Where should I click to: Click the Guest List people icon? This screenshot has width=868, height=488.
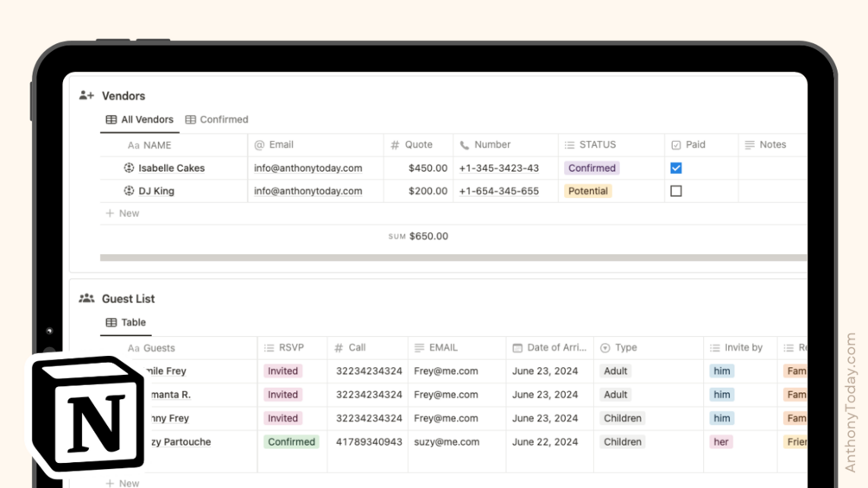click(x=86, y=298)
